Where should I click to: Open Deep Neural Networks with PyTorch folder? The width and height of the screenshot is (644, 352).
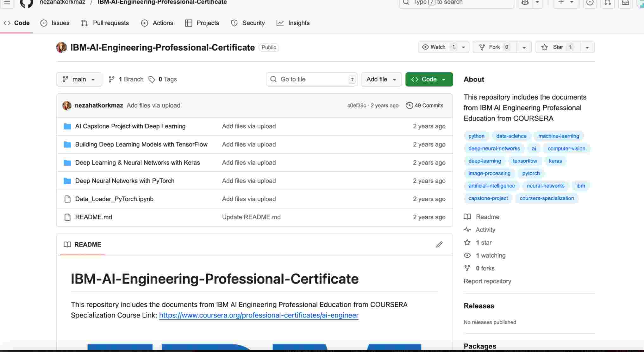click(x=125, y=181)
